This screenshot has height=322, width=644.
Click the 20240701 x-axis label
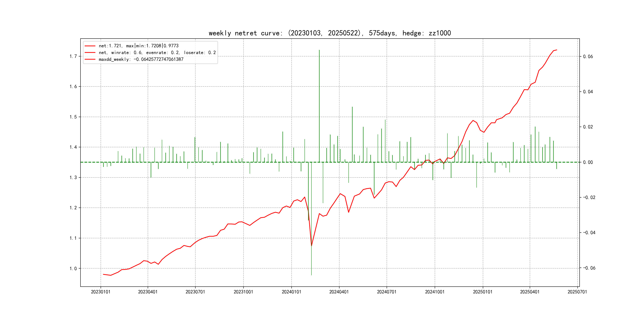point(387,292)
